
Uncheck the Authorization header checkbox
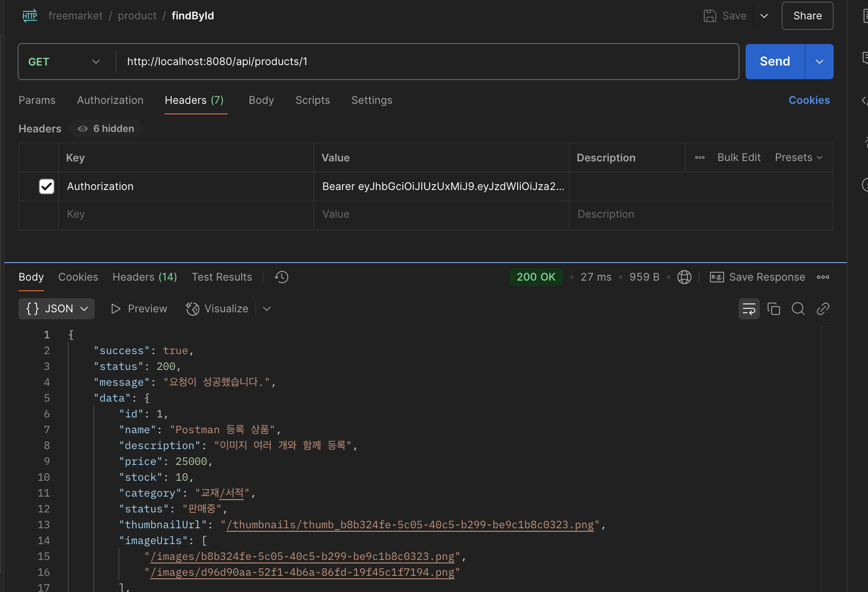pyautogui.click(x=47, y=186)
